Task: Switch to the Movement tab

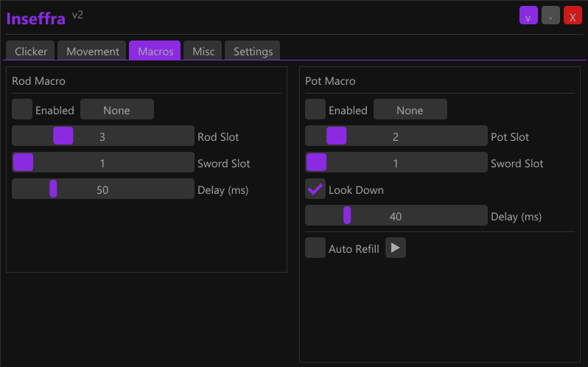Action: tap(93, 52)
